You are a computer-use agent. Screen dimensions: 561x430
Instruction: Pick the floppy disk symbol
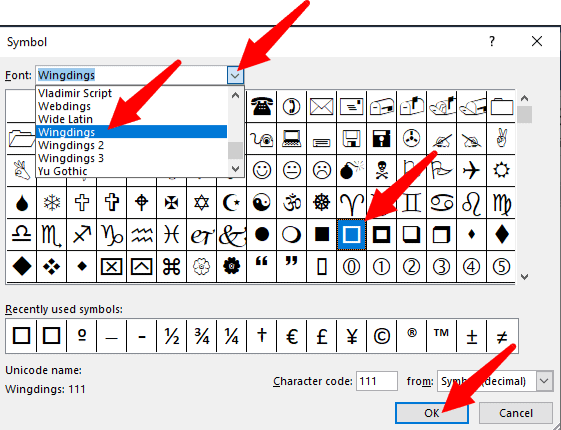351,138
